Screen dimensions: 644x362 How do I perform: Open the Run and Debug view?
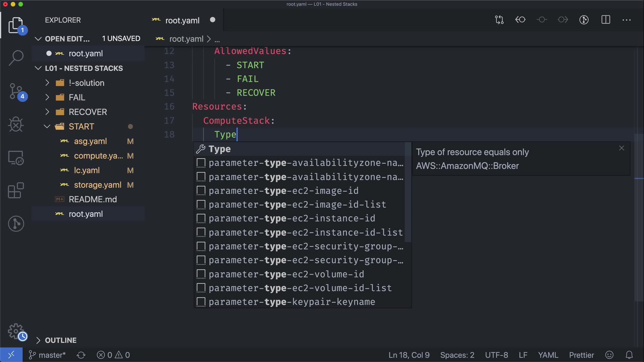point(16,125)
